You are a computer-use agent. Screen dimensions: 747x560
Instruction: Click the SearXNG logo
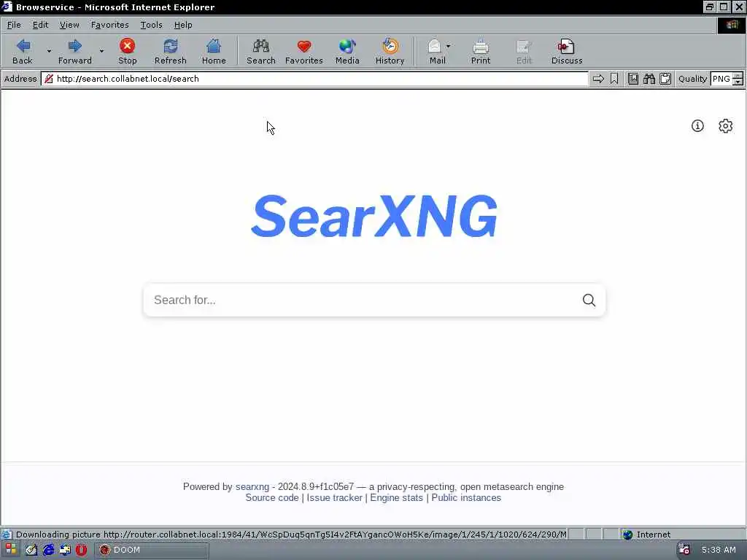coord(374,216)
